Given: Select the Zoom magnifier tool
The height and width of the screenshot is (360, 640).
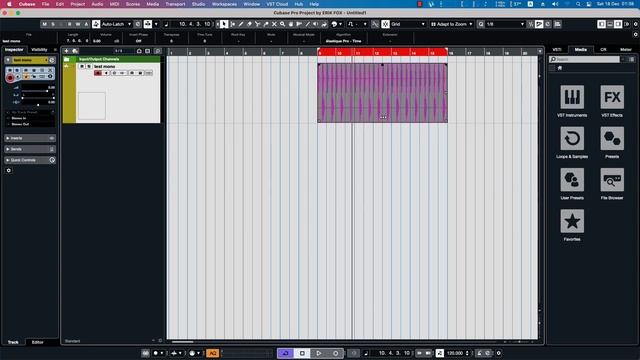Looking at the screenshot, I should 282,24.
